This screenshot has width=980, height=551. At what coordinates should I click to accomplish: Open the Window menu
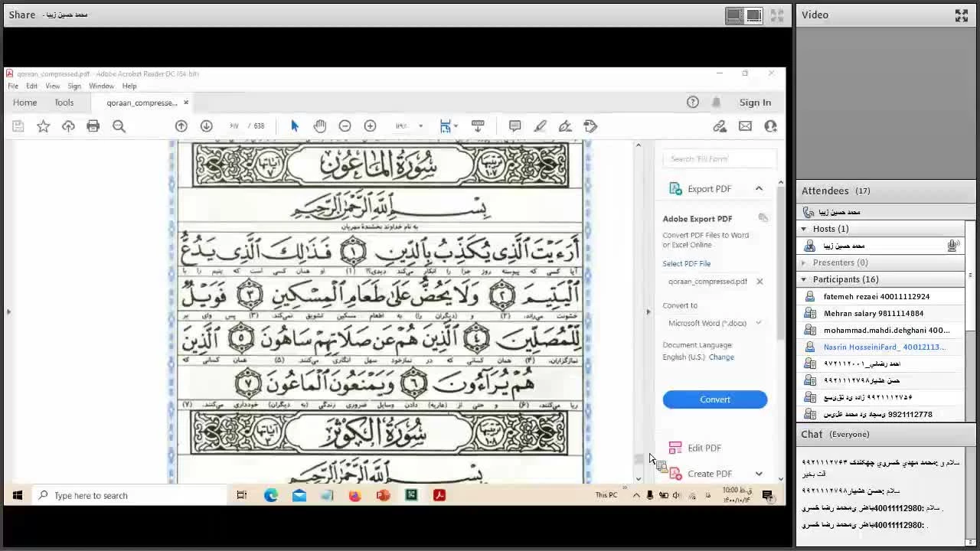click(x=101, y=86)
